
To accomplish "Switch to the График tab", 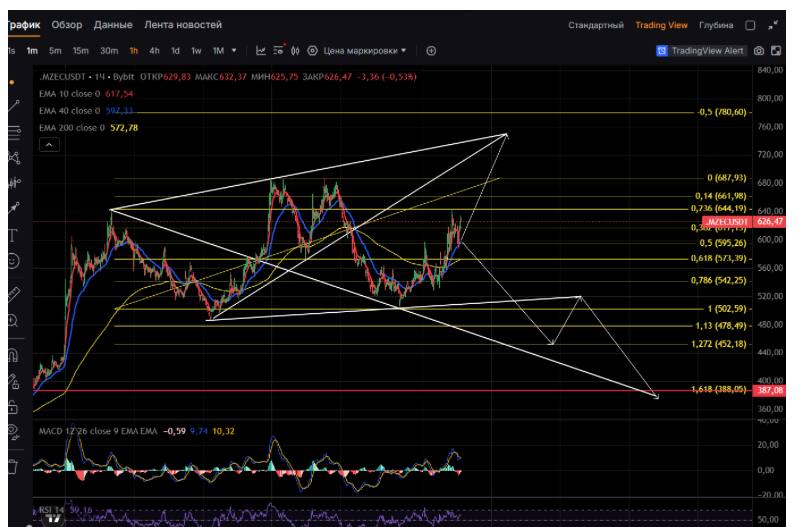I will click(24, 25).
